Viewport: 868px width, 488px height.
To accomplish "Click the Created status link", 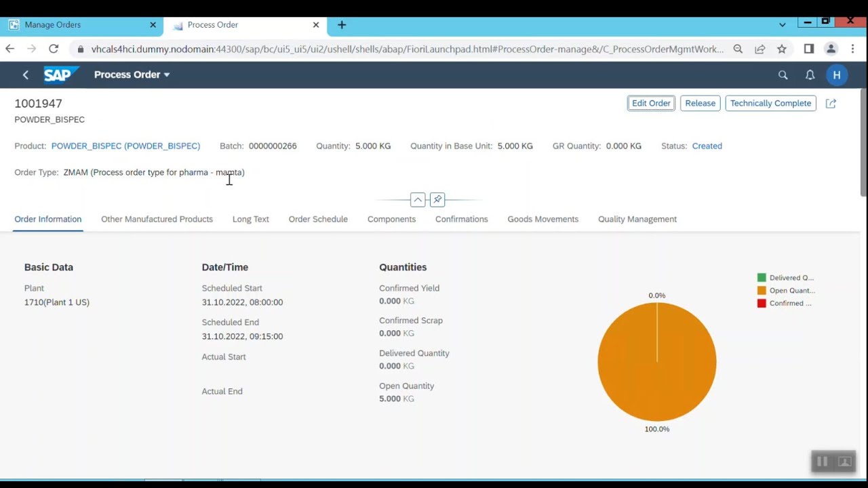I will 707,146.
